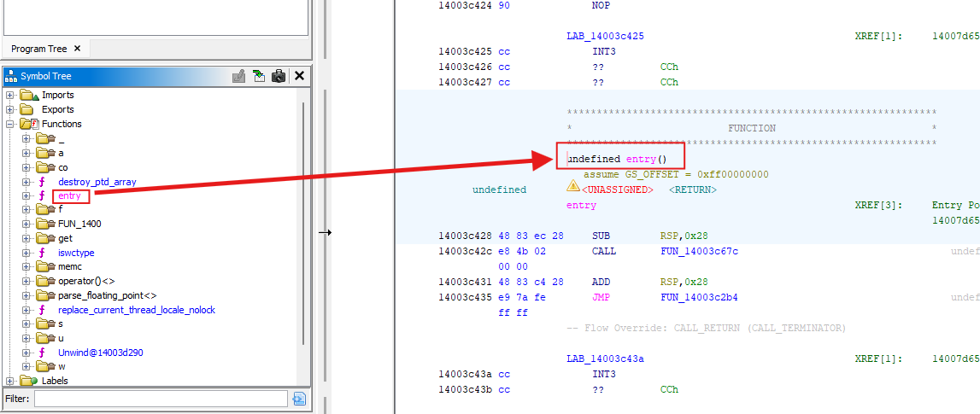Click the Labels folder icon
Viewport: 980px width, 414px height.
point(30,381)
